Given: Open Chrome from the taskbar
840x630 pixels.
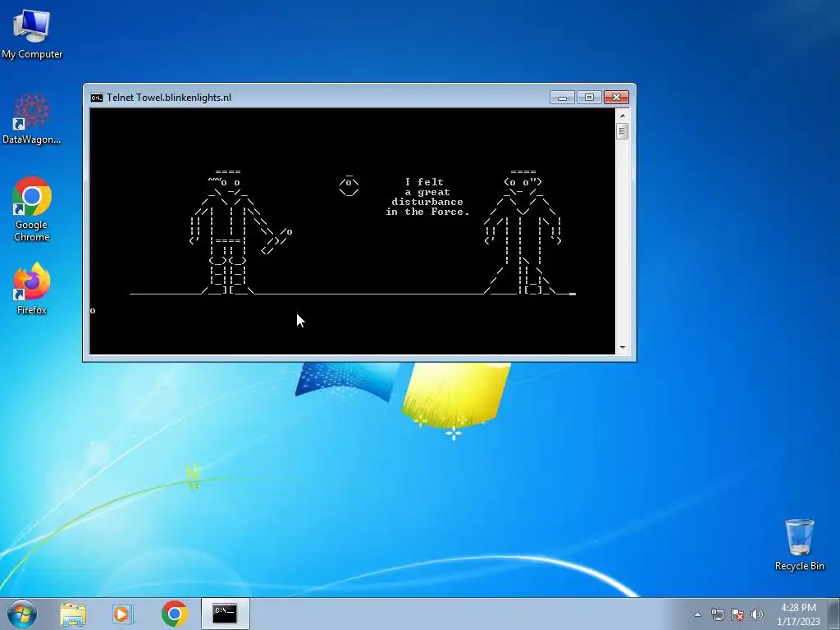Looking at the screenshot, I should click(174, 614).
